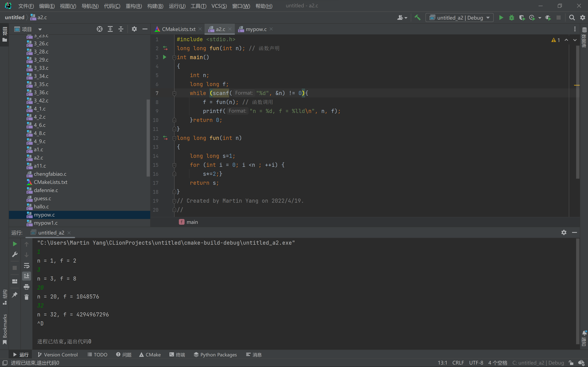This screenshot has height=367, width=588.
Task: Collapse the while loop fold marker on line 7
Action: point(174,93)
